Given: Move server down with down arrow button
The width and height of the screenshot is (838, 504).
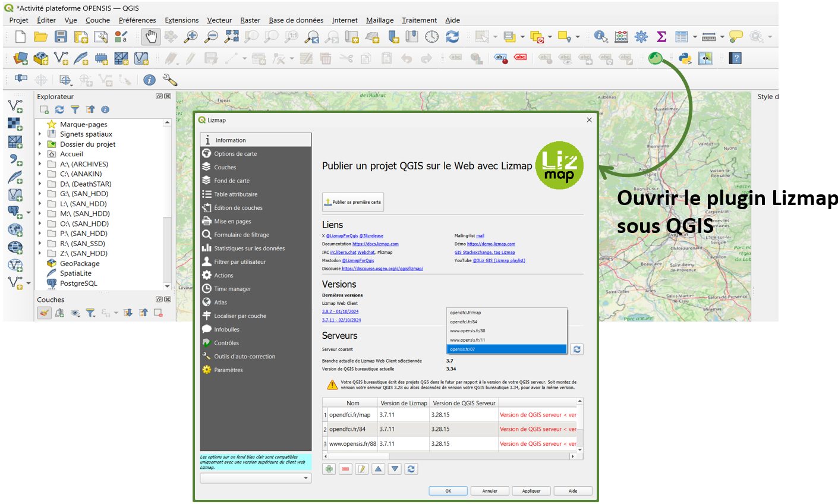Looking at the screenshot, I should click(x=395, y=469).
